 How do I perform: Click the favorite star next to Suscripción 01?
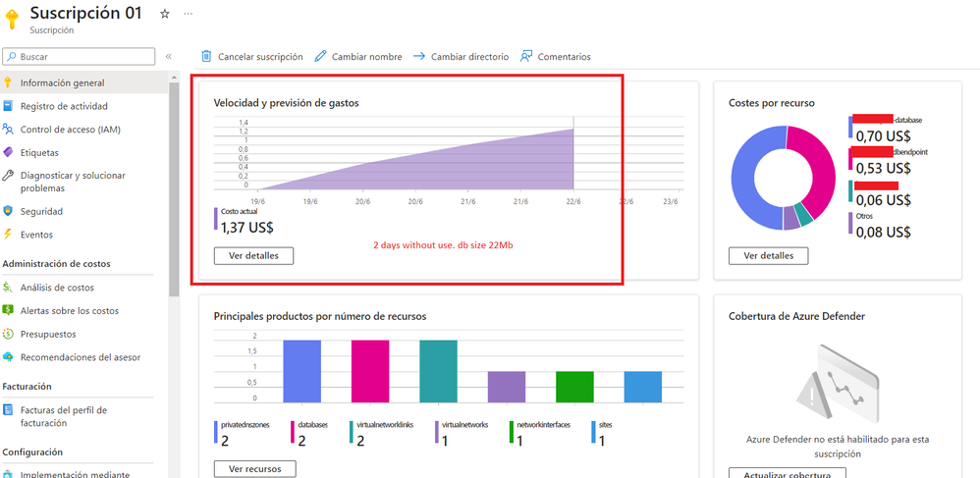(164, 14)
